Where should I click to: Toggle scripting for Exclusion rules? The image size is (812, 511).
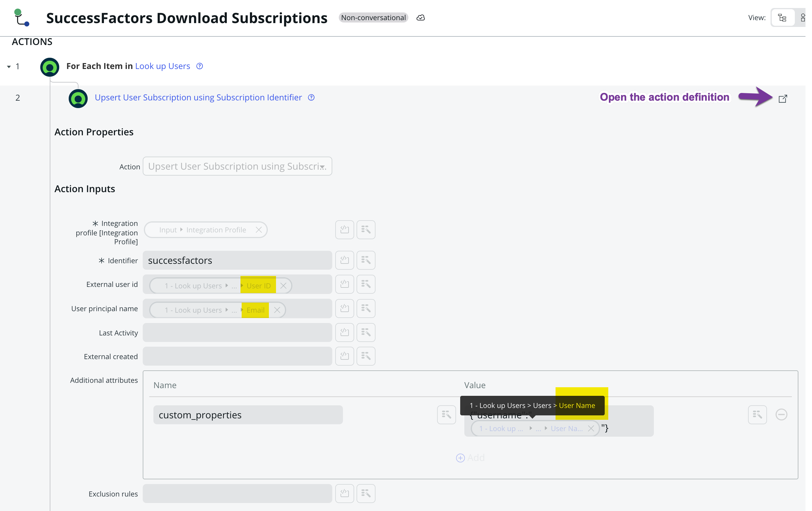pos(344,494)
